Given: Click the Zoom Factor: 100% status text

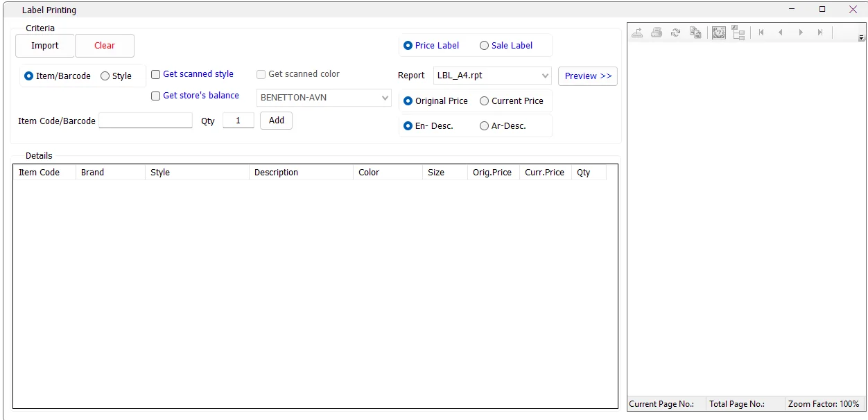Looking at the screenshot, I should (x=824, y=404).
